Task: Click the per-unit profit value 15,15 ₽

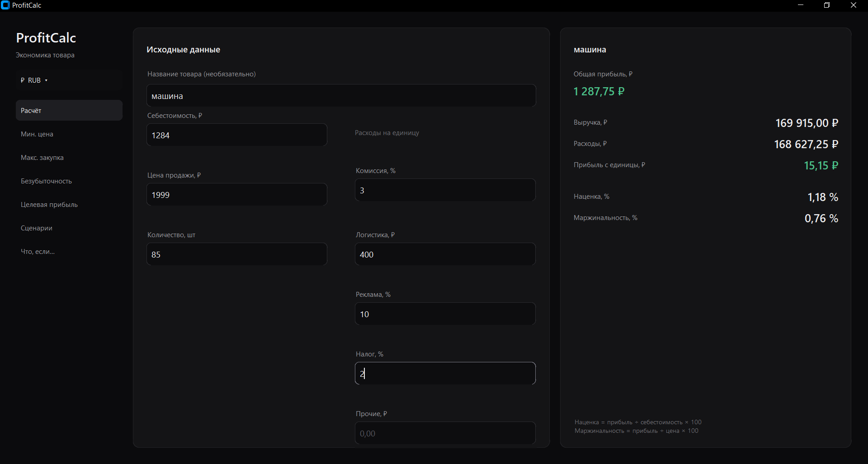Action: (x=821, y=165)
